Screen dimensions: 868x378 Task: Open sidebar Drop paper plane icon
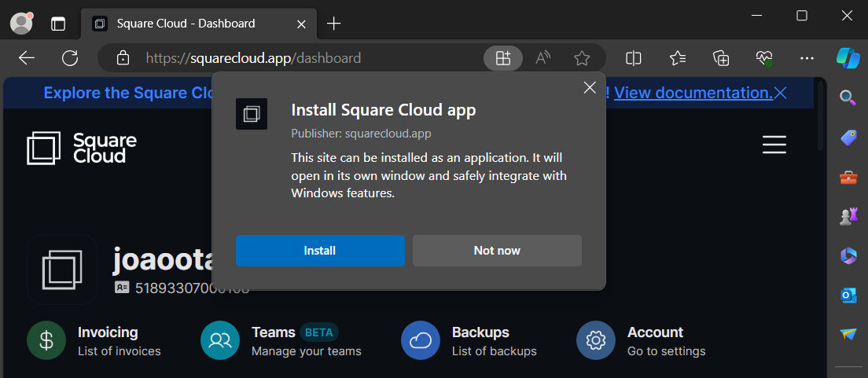pos(848,334)
